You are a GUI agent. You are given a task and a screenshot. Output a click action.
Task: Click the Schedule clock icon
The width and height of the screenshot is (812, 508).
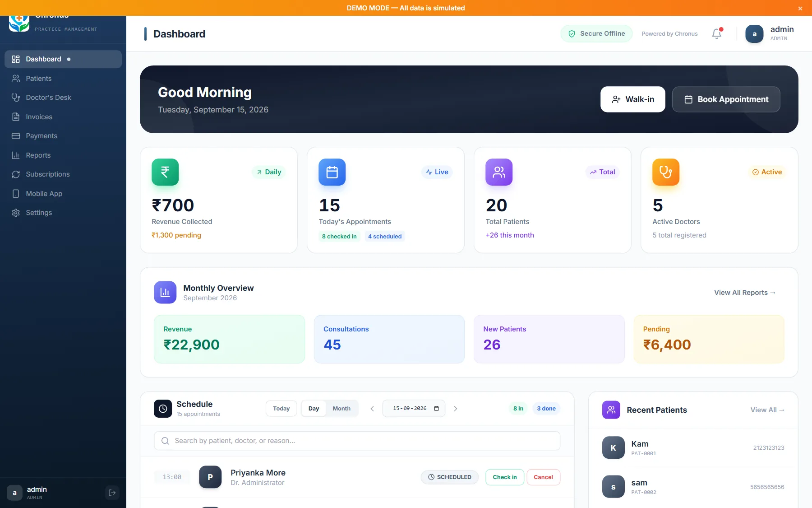tap(163, 409)
